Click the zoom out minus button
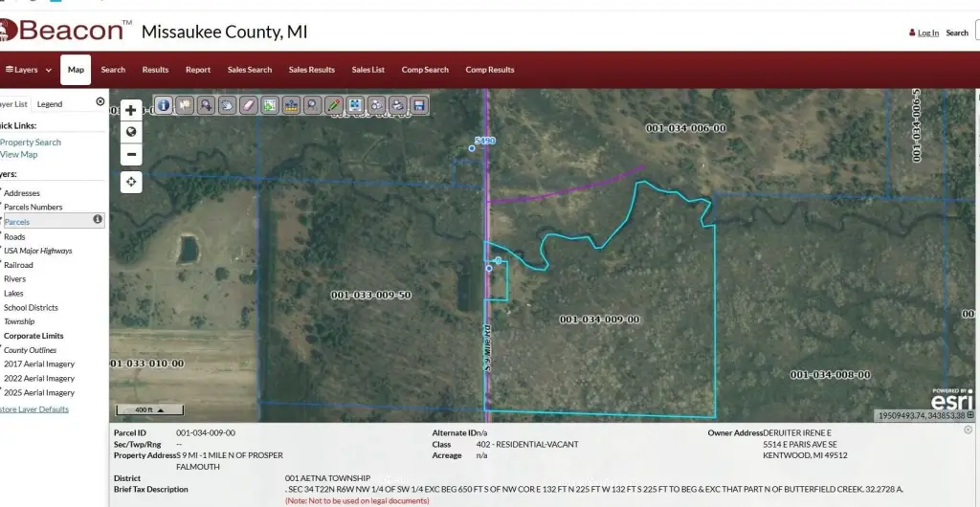This screenshot has height=507, width=980. 131,154
